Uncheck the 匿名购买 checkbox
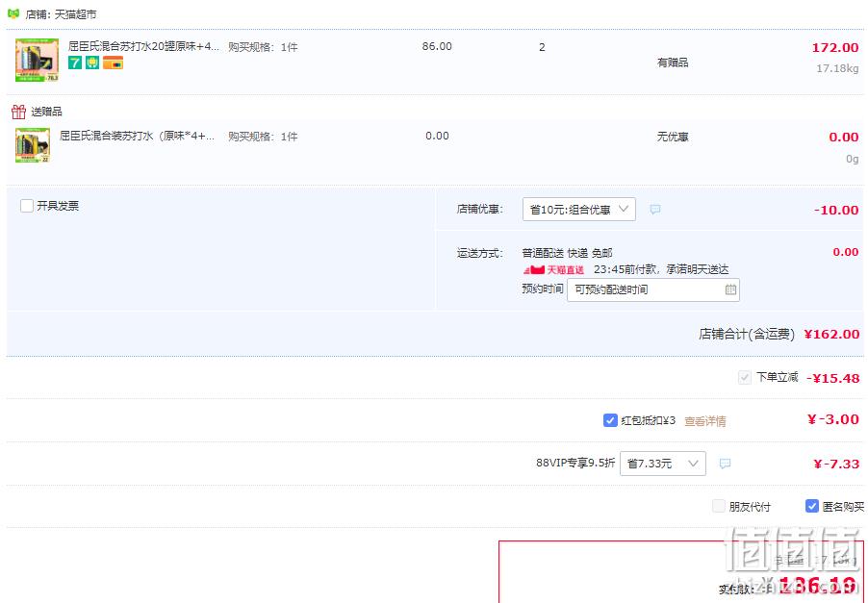Viewport: 868px width, 603px height. point(811,506)
